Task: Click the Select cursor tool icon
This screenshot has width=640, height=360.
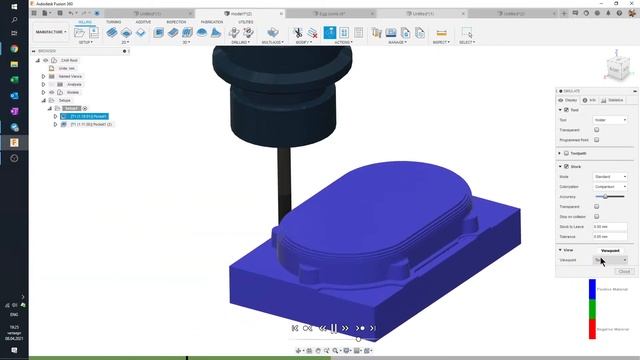Action: click(x=467, y=32)
